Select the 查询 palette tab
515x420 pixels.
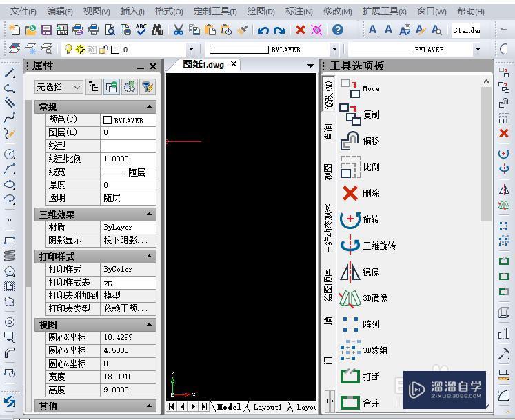(x=329, y=132)
